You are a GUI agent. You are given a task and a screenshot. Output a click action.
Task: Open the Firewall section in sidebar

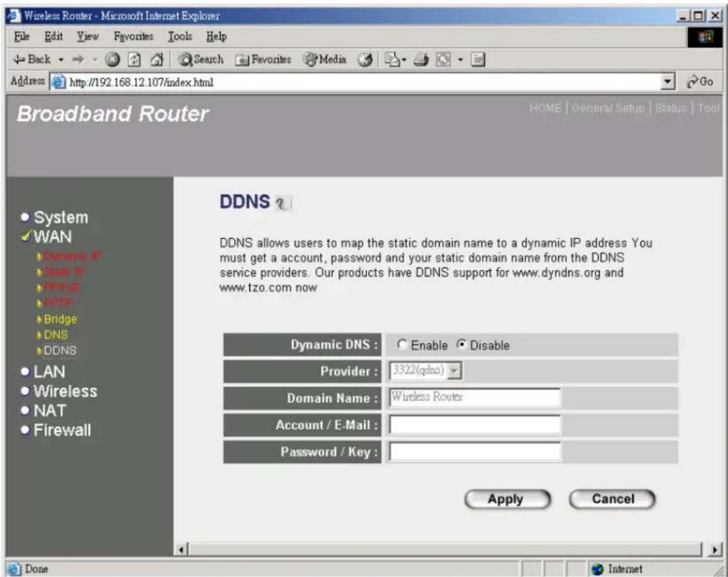point(62,430)
